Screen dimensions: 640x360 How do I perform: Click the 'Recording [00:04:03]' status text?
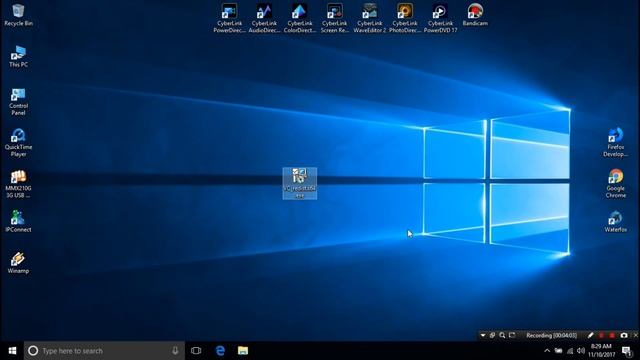[551, 336]
